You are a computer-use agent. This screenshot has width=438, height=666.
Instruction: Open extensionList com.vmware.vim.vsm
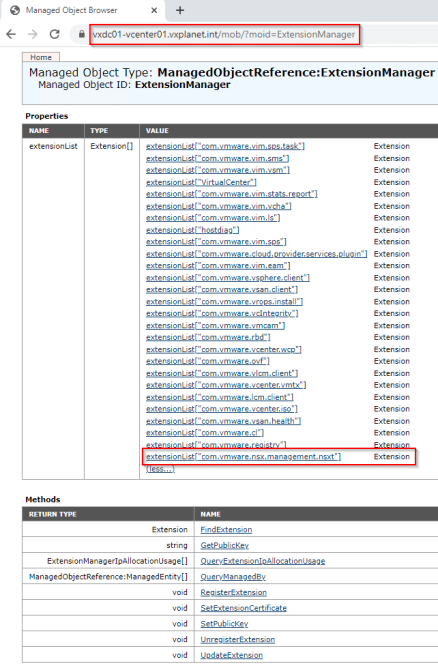[x=218, y=170]
